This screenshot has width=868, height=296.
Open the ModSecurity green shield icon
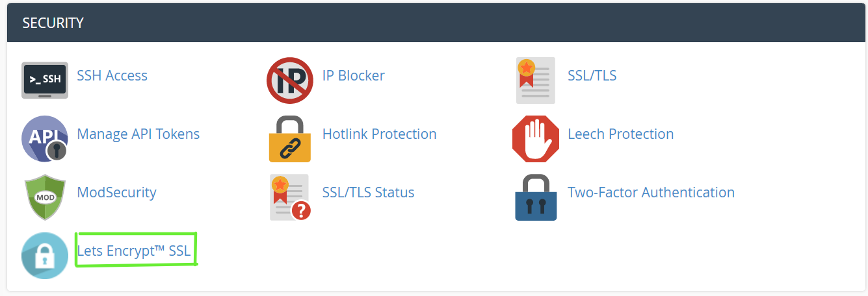point(45,197)
